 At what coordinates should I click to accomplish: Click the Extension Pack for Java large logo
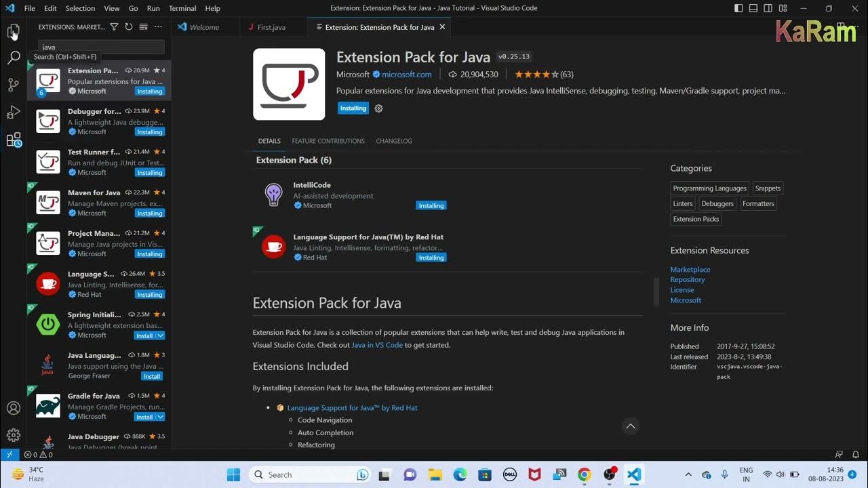(289, 84)
